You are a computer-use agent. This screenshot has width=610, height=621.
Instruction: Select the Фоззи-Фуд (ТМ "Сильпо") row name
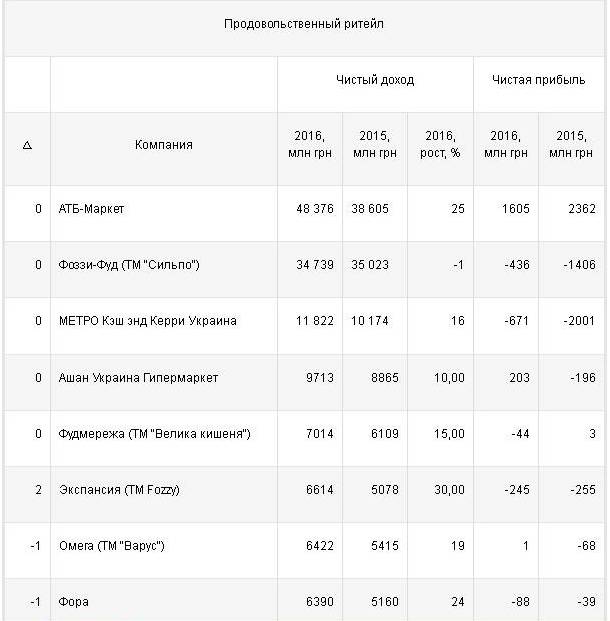coord(129,265)
